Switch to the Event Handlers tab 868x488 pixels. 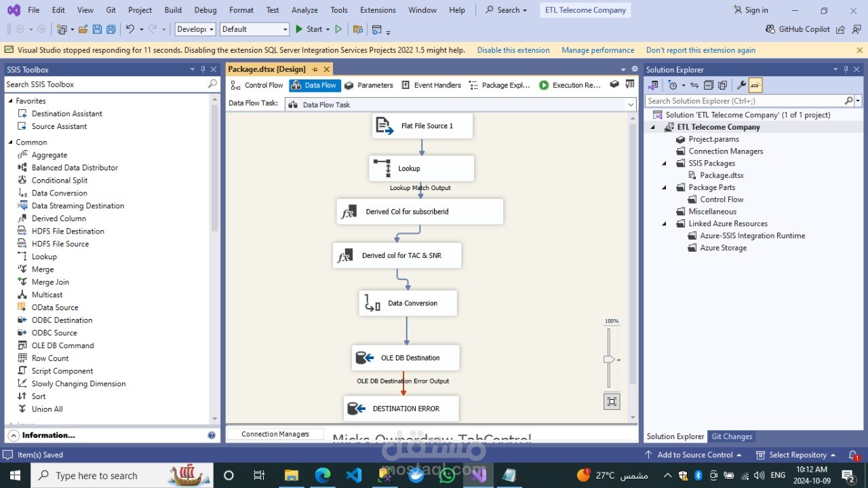tap(431, 85)
